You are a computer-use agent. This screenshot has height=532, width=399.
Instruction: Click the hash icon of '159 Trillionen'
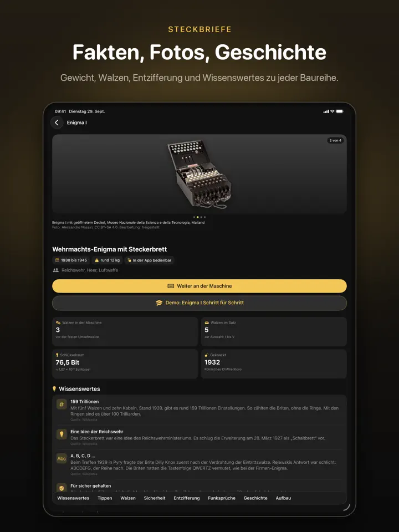pos(62,404)
